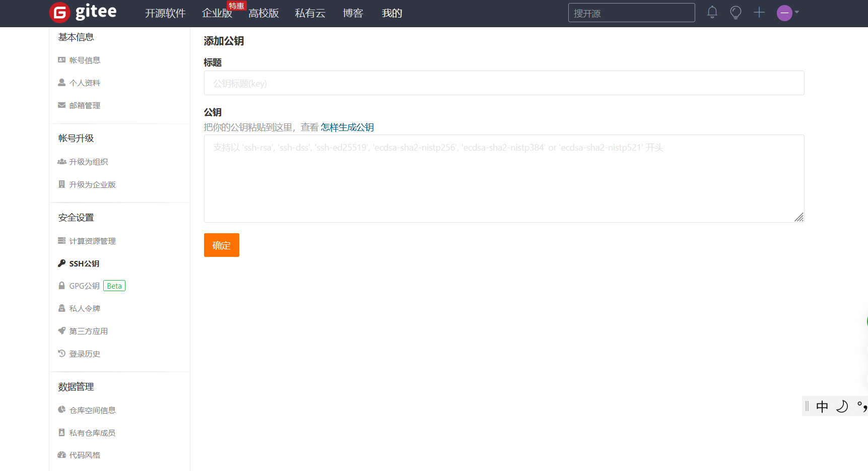Click the 仓库空间信息 pie chart icon
Viewport: 868px width, 471px height.
click(62, 410)
